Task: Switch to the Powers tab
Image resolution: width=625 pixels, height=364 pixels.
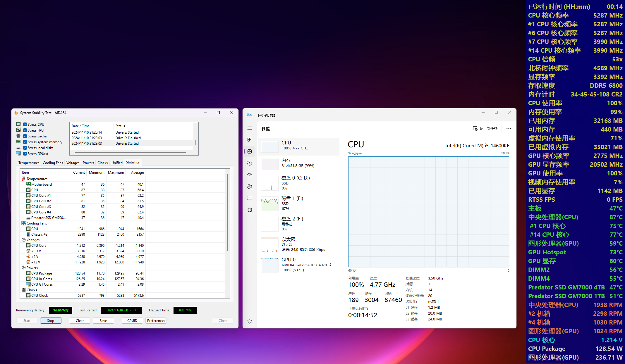Action: pos(88,163)
